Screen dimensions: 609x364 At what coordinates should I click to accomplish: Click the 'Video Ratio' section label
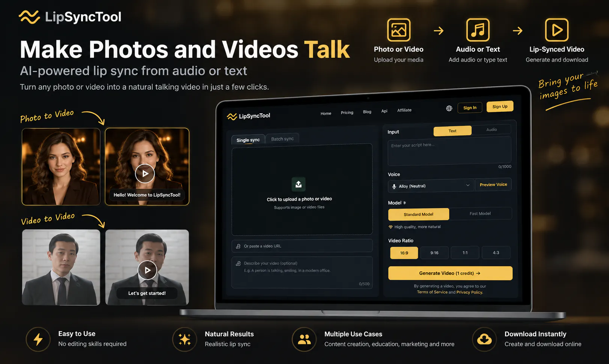click(401, 241)
